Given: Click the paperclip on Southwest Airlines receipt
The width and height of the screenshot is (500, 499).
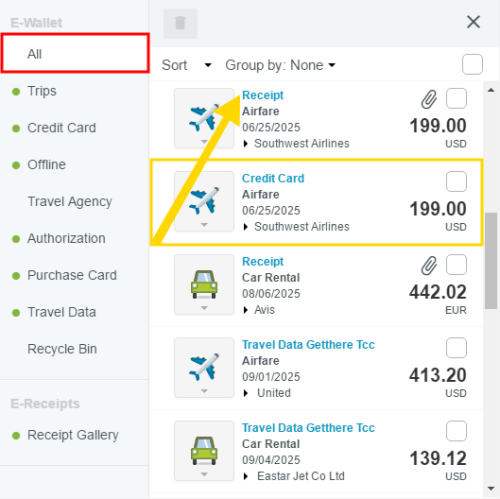Looking at the screenshot, I should click(429, 99).
